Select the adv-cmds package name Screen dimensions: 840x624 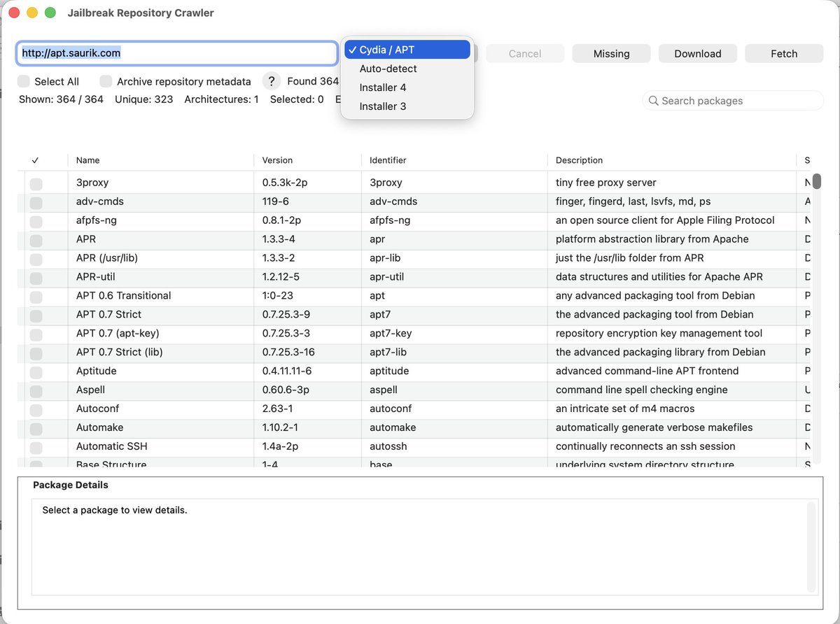(100, 201)
